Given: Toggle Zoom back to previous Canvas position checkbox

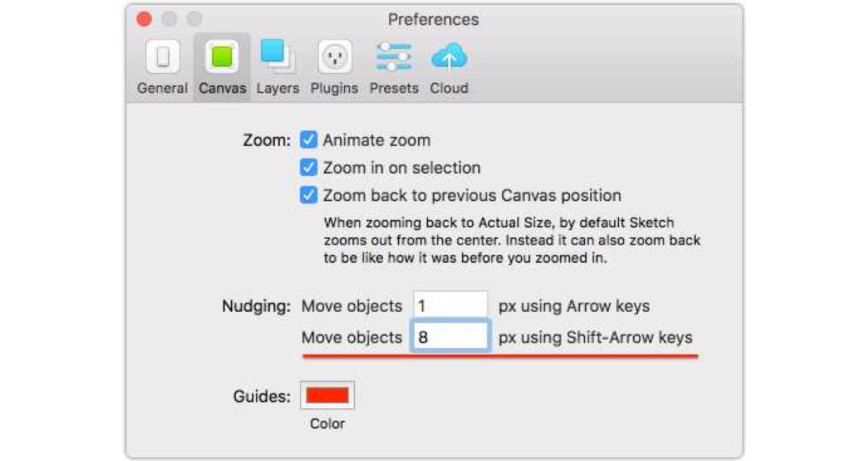Looking at the screenshot, I should click(309, 195).
